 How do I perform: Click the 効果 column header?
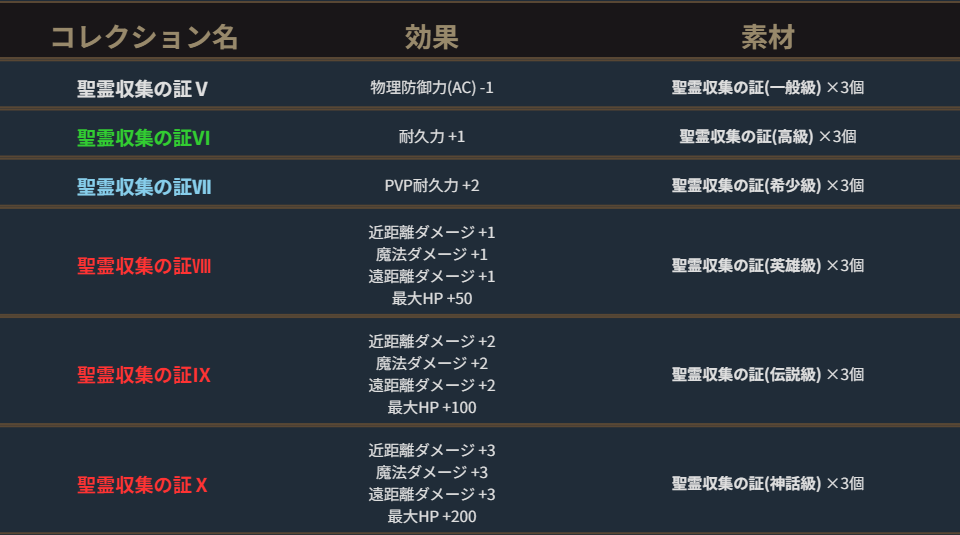432,38
